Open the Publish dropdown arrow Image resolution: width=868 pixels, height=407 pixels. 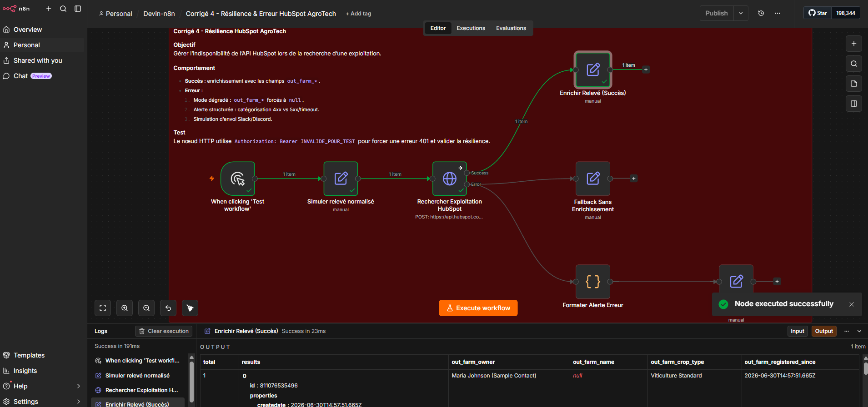point(741,13)
